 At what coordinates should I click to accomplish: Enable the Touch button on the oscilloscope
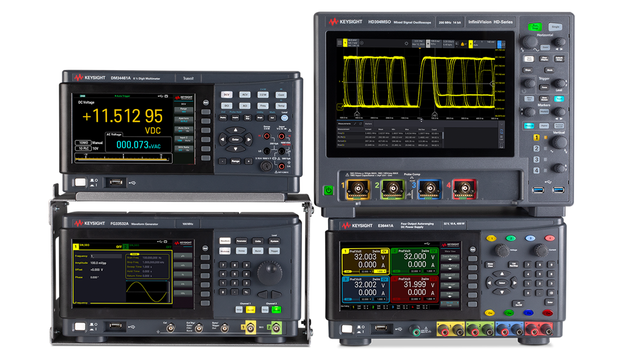coord(559,99)
